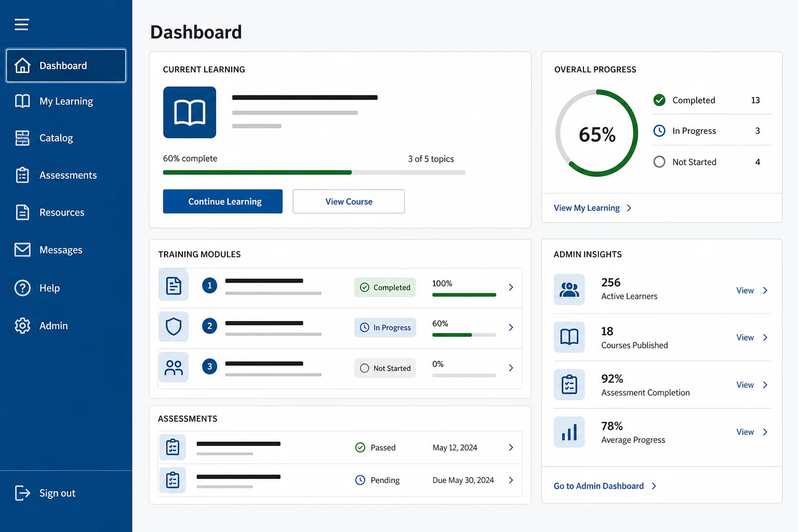The width and height of the screenshot is (798, 532).
Task: Expand module 1 row chevron
Action: click(x=511, y=287)
